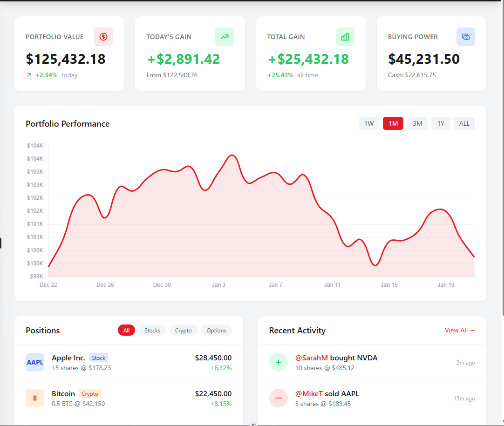Click the green plus icon for NVDA purchase

279,362
